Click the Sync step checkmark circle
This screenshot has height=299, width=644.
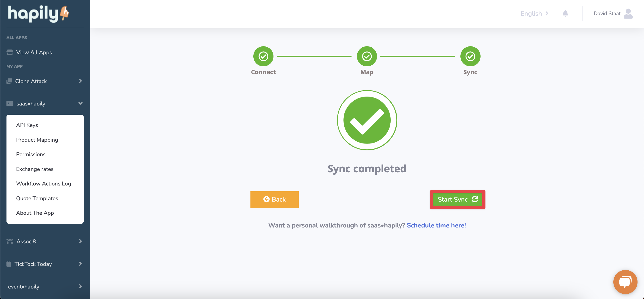(470, 56)
